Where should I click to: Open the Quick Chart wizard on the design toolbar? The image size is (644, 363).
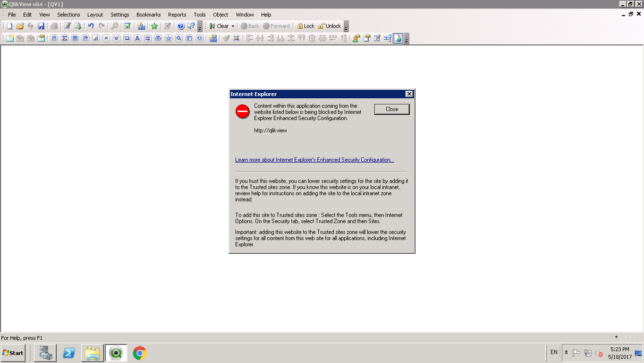point(213,38)
